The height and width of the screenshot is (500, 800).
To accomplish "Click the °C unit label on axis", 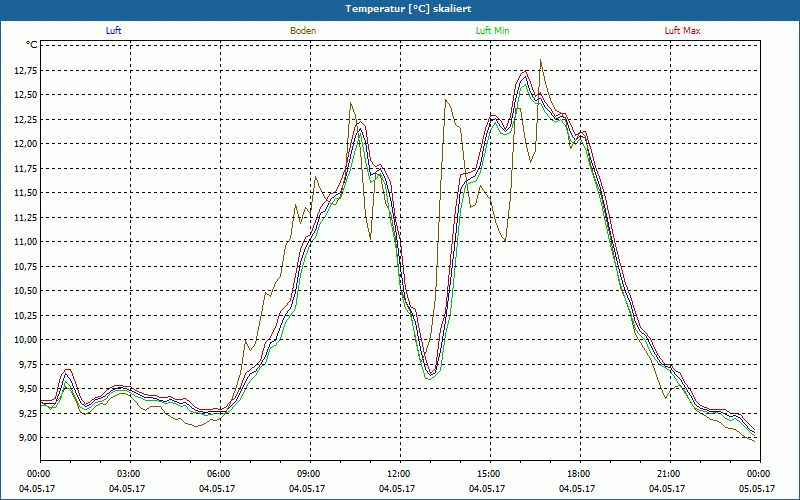I will [x=32, y=45].
